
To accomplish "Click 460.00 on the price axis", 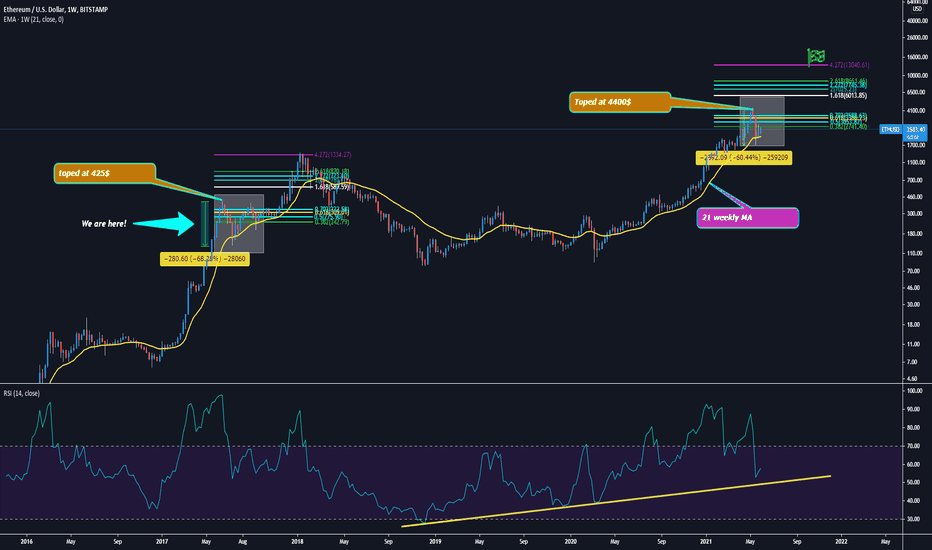I will click(917, 197).
